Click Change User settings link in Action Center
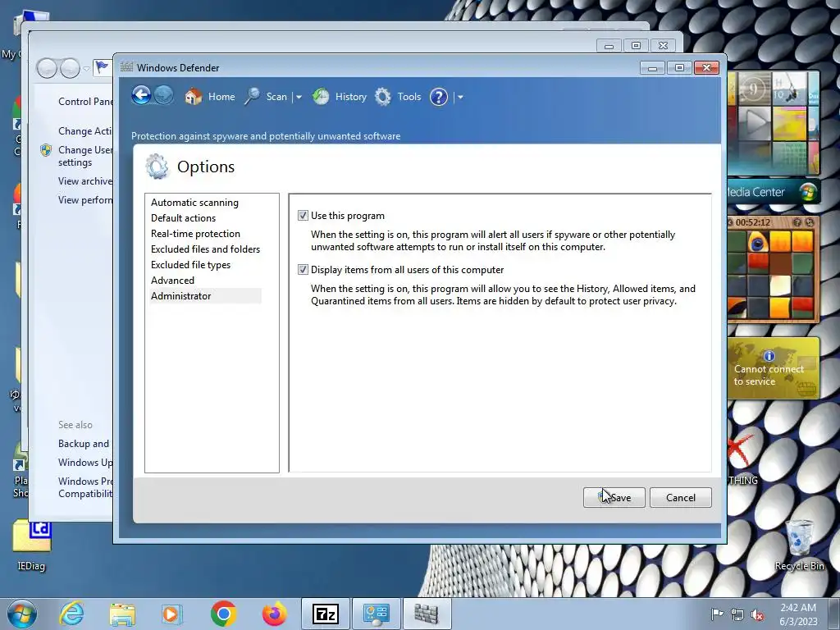Screen dimensions: 840x630 (85, 156)
